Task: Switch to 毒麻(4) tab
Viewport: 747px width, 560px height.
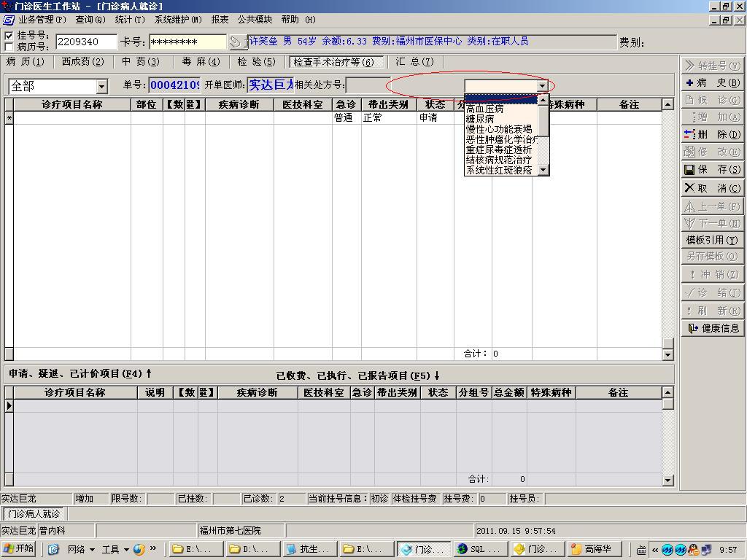Action: (201, 62)
